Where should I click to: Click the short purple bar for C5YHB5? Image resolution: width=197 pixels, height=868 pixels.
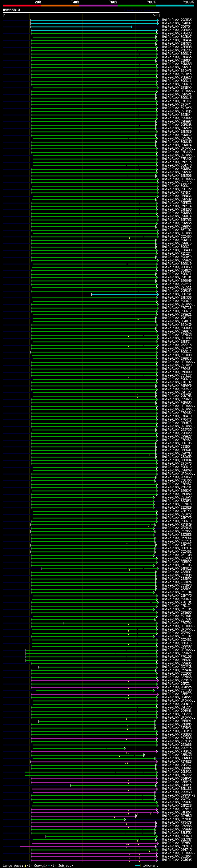pos(84,816)
